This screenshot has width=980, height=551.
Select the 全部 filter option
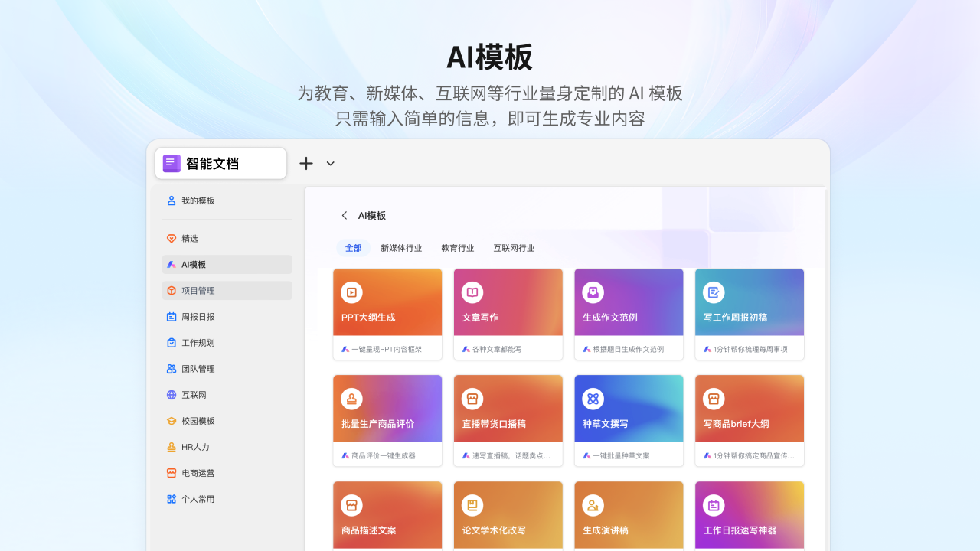pos(353,248)
